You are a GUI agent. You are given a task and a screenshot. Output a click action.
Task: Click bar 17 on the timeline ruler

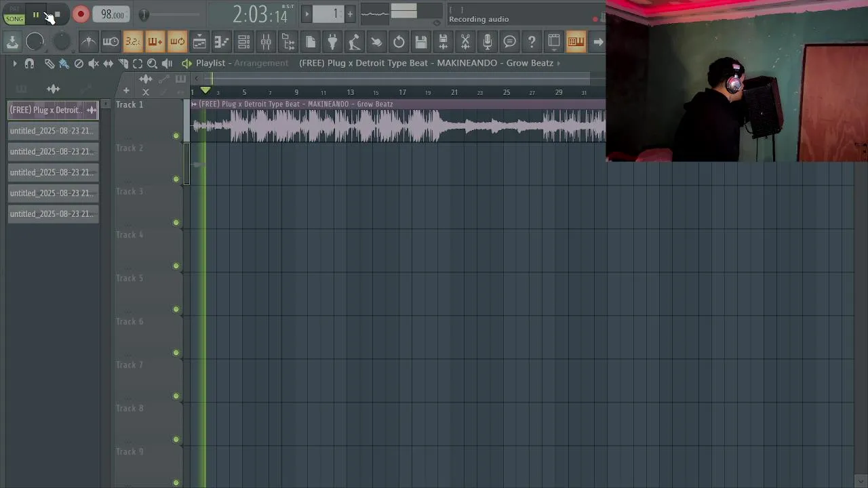402,92
